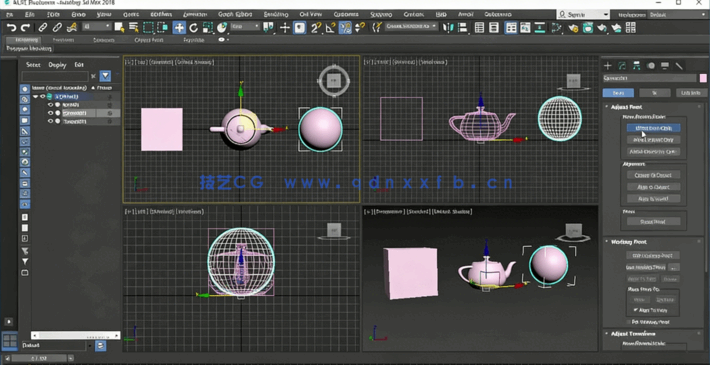Click the Edit Working Pivot button
The height and width of the screenshot is (365, 710).
click(x=653, y=255)
